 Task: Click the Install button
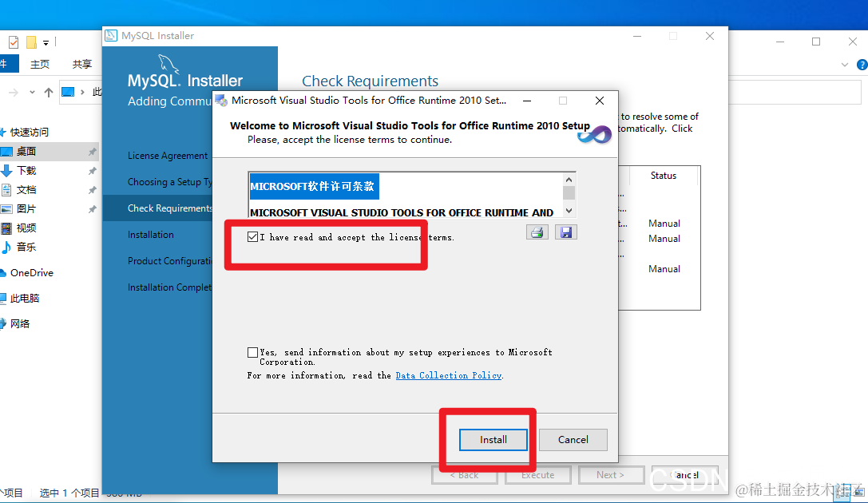pyautogui.click(x=493, y=439)
